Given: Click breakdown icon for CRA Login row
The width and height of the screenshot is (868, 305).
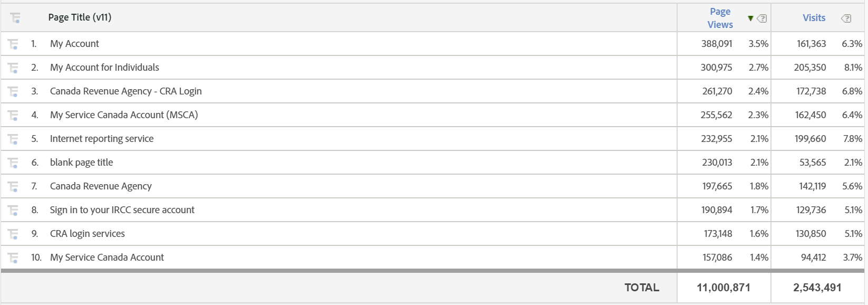Looking at the screenshot, I should (x=13, y=91).
